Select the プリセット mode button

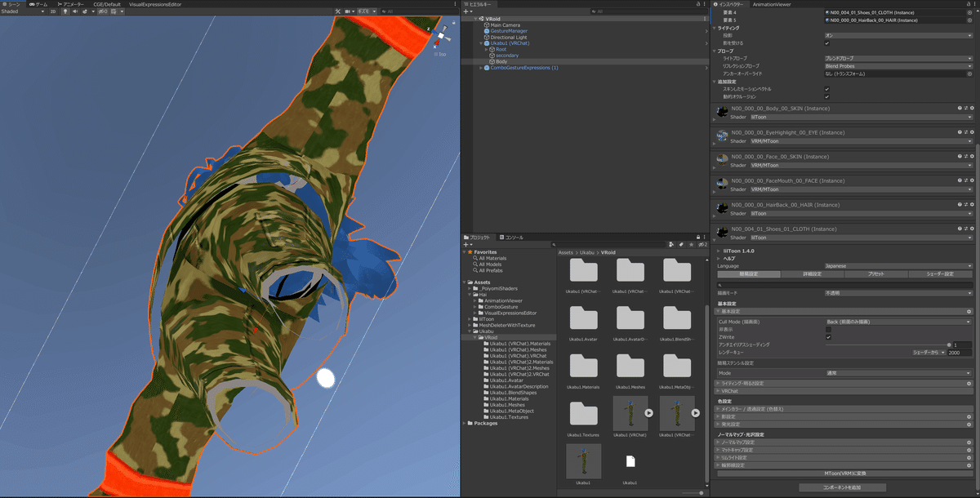pyautogui.click(x=875, y=273)
